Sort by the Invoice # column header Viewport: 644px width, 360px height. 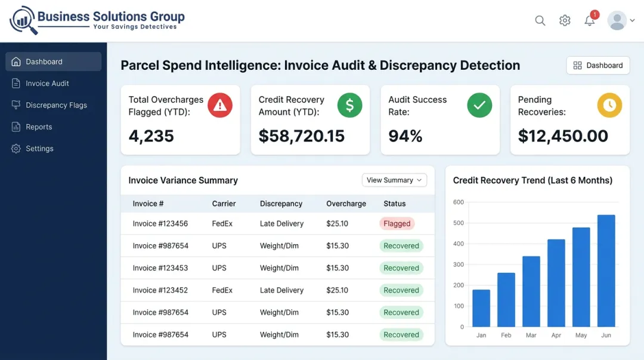pos(148,204)
